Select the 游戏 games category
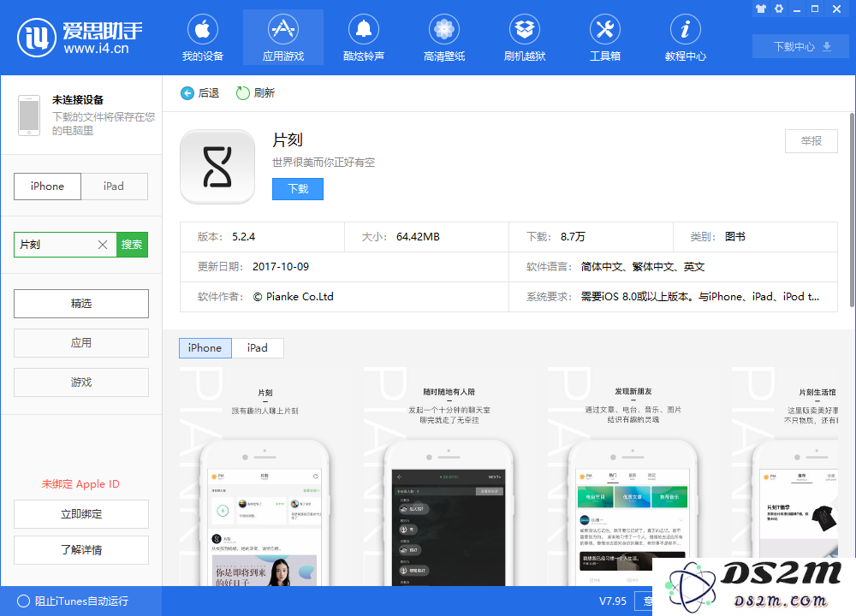Screen dimensions: 856x616 (81, 382)
